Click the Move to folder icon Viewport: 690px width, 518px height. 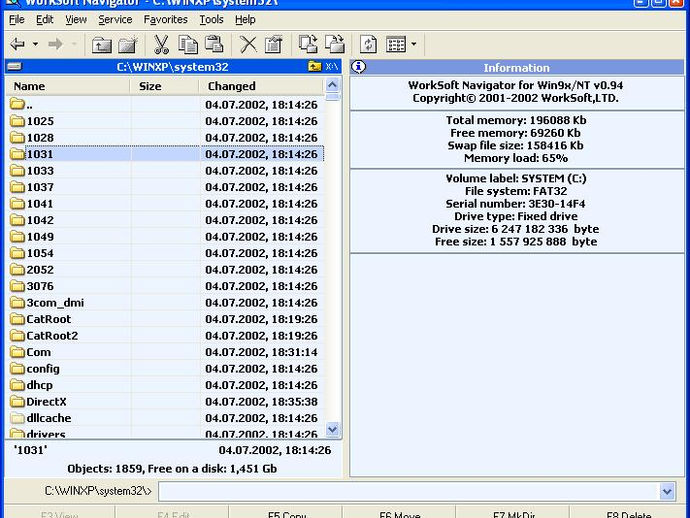[x=335, y=44]
